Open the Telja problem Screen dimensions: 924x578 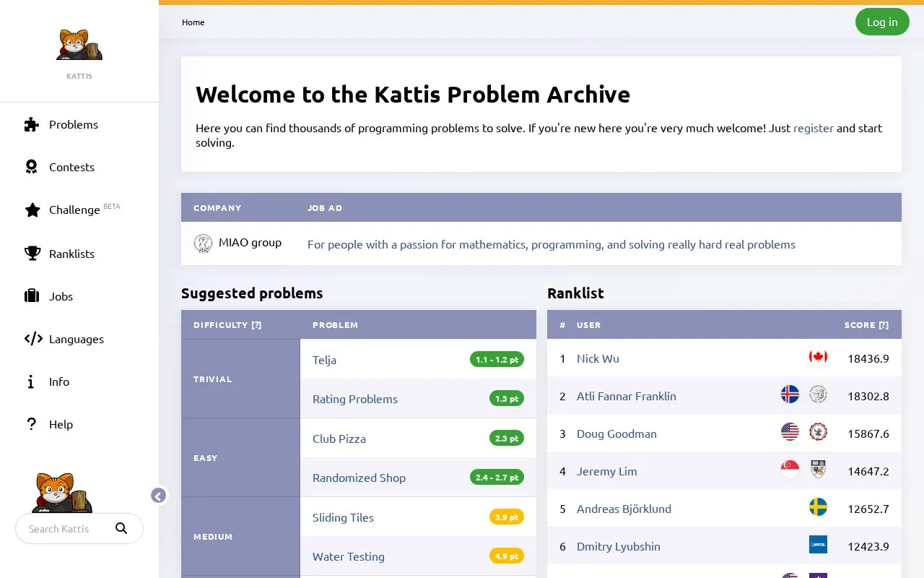[x=324, y=360]
